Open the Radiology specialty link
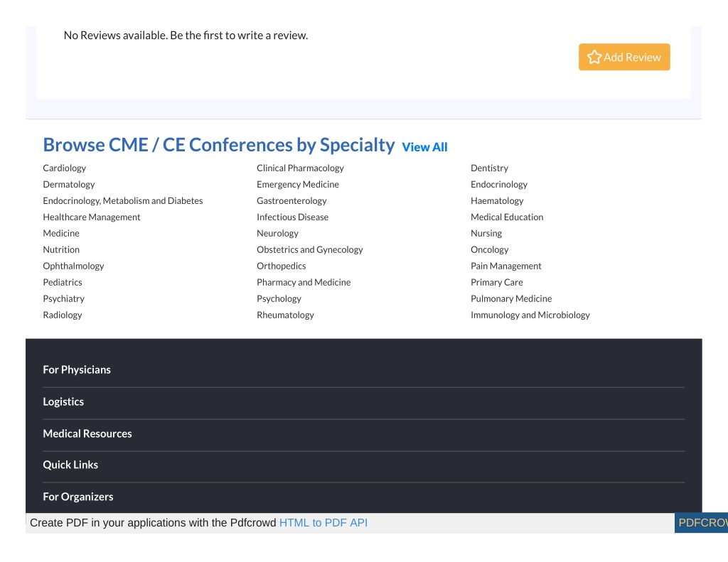Screen dimensions: 728x562 [63, 315]
